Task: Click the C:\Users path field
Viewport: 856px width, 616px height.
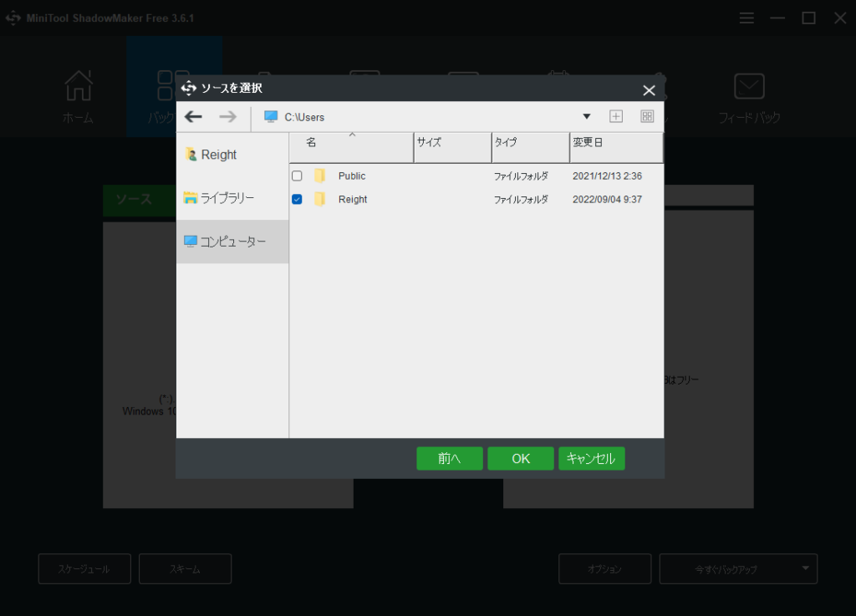Action: pos(418,117)
